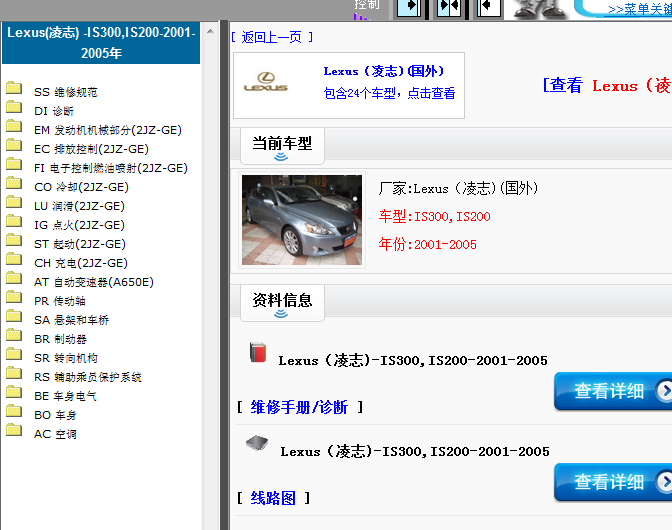Open DI 诊断 tree entry

54,111
